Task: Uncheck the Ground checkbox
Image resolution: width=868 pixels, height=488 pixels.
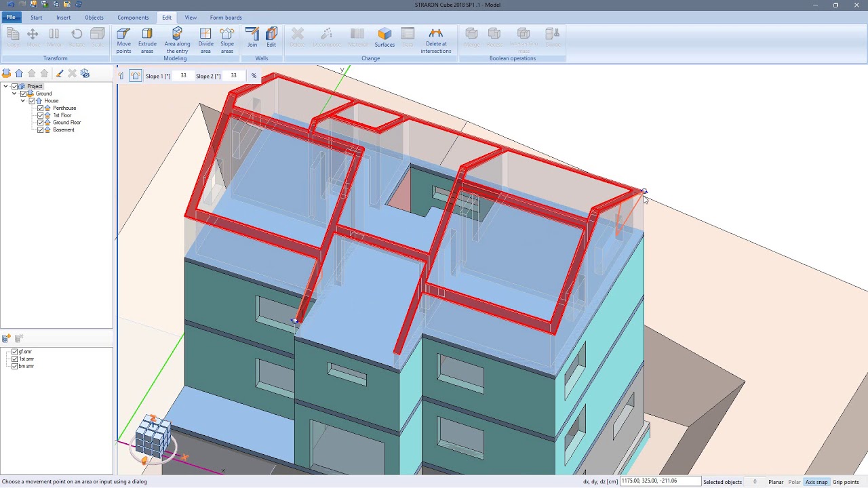Action: [x=23, y=94]
